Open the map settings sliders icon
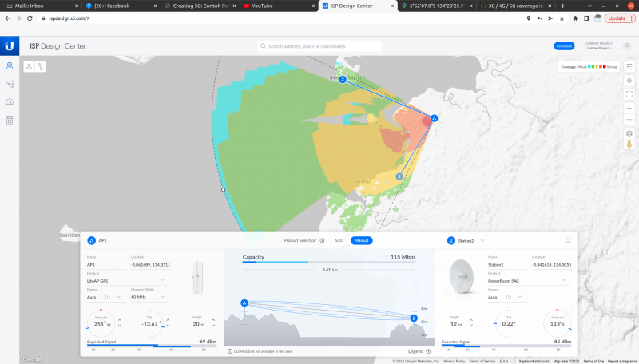This screenshot has height=364, width=639. pyautogui.click(x=629, y=67)
